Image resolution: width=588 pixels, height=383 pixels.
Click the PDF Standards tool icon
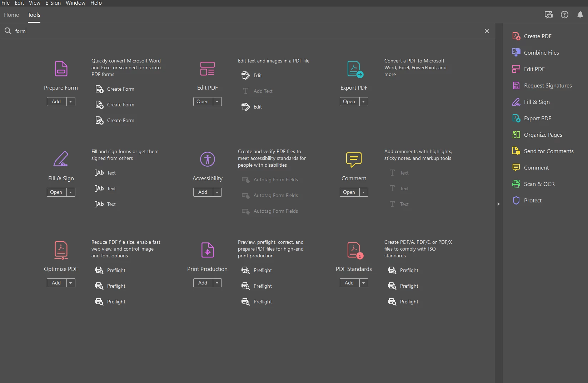point(355,251)
